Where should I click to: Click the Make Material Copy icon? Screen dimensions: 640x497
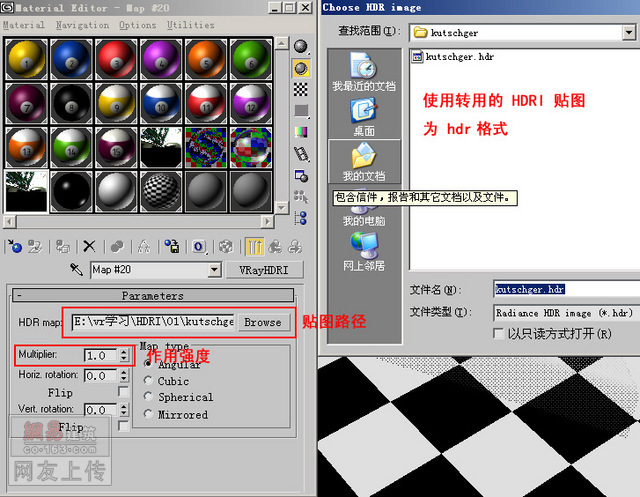pos(117,246)
